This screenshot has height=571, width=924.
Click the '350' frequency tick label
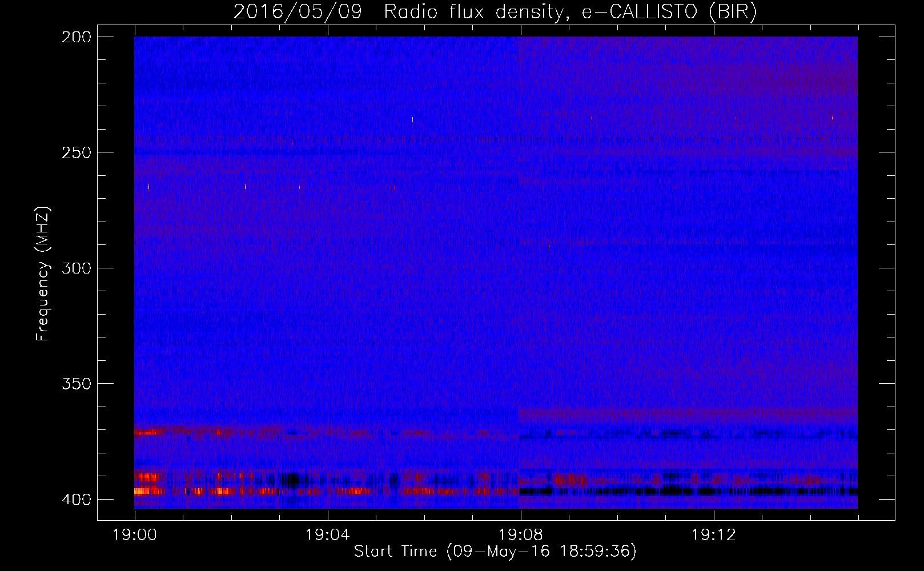pyautogui.click(x=77, y=384)
